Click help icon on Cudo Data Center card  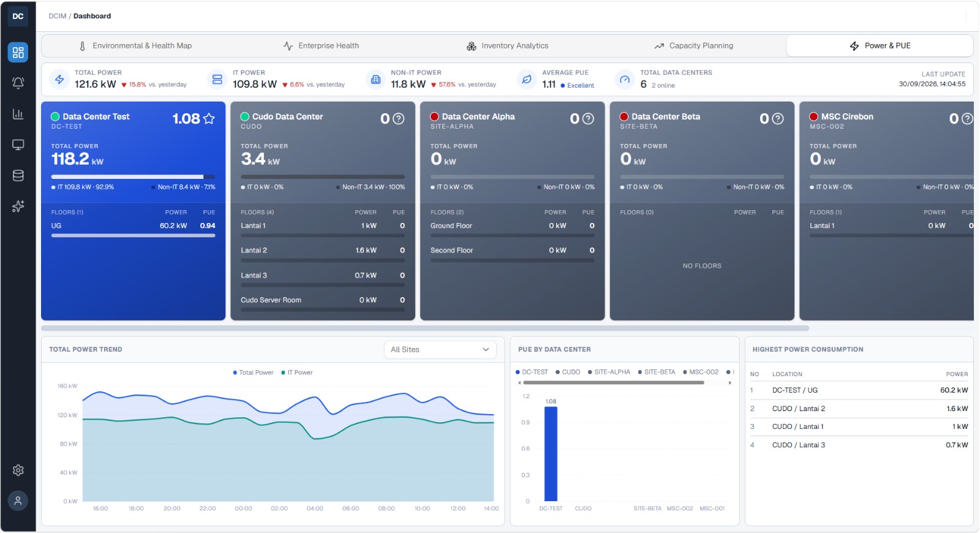pos(398,119)
